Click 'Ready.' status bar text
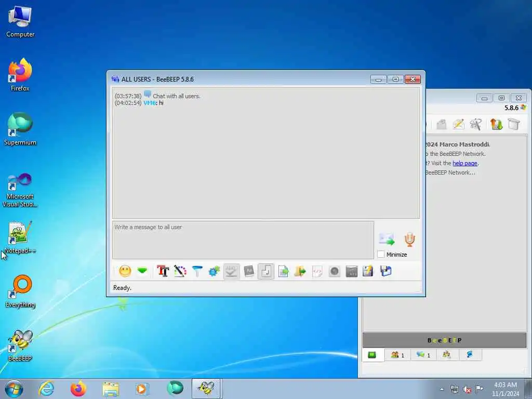This screenshot has width=532, height=399. coord(122,288)
